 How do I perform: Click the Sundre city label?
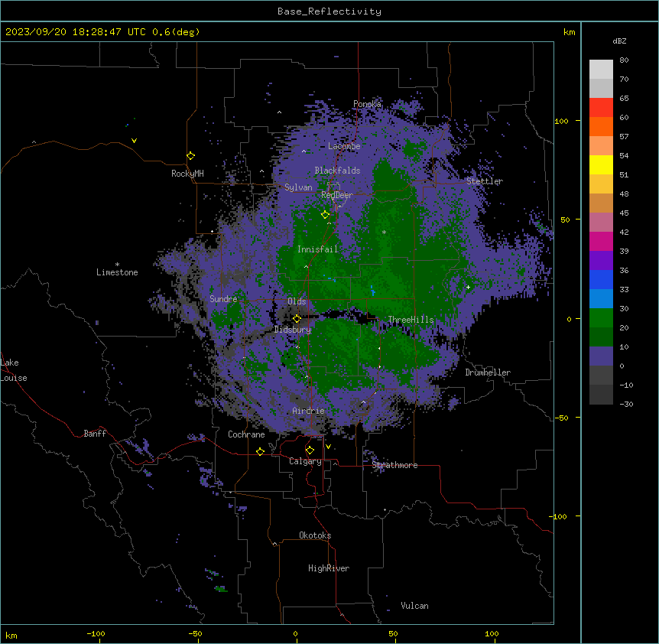pyautogui.click(x=223, y=299)
